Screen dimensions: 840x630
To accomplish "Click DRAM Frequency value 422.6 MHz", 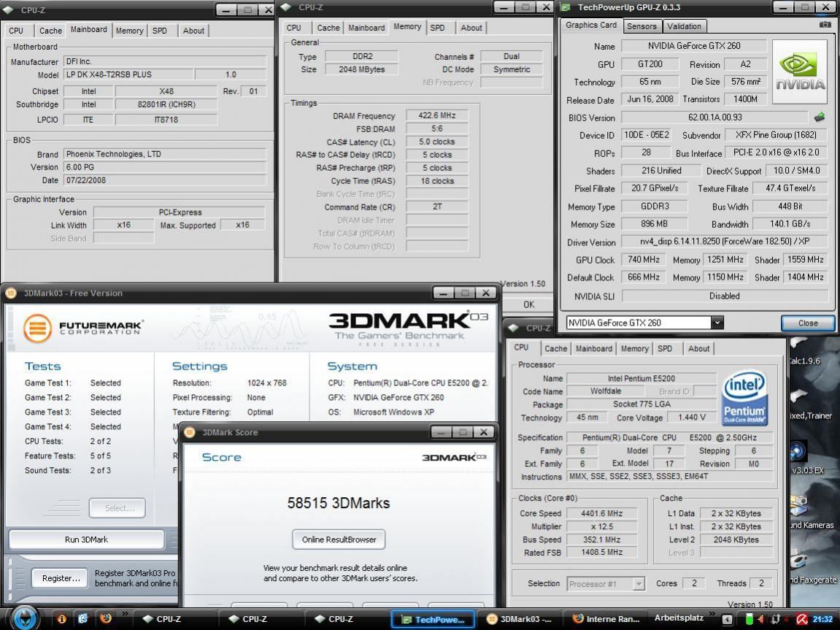I will coord(436,115).
